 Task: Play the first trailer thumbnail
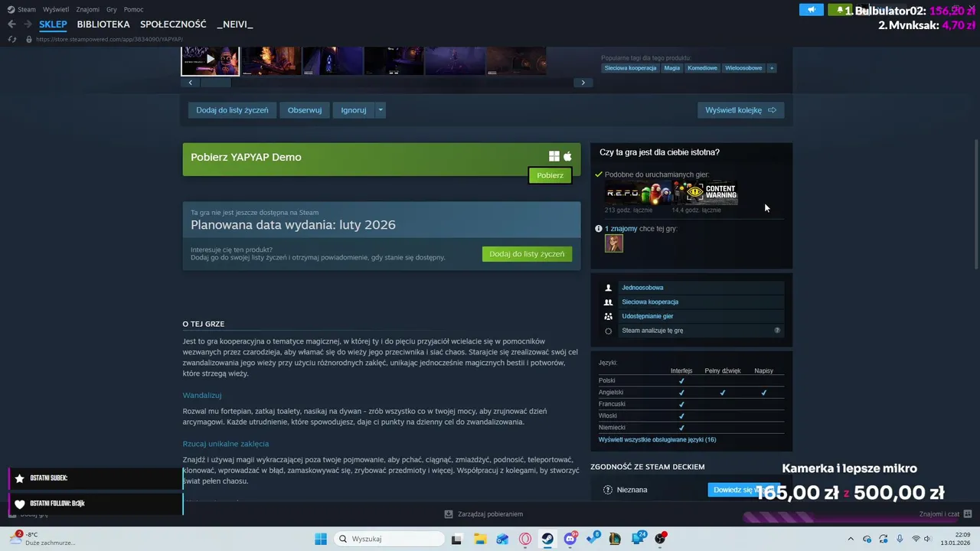pos(211,60)
